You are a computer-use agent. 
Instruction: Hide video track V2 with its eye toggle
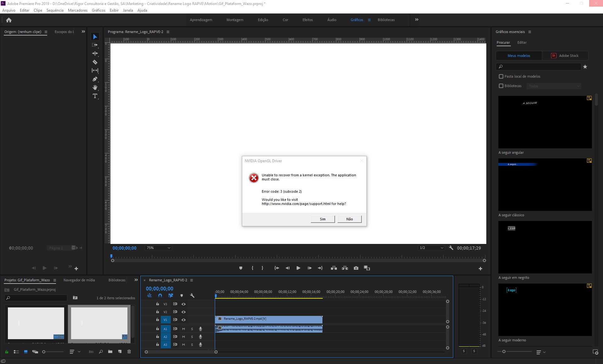tap(183, 312)
